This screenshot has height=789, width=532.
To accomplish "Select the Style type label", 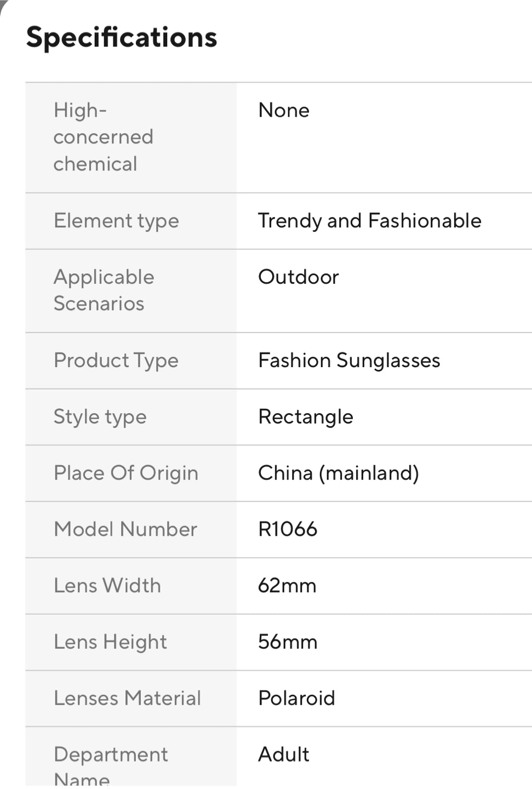I will pos(100,417).
